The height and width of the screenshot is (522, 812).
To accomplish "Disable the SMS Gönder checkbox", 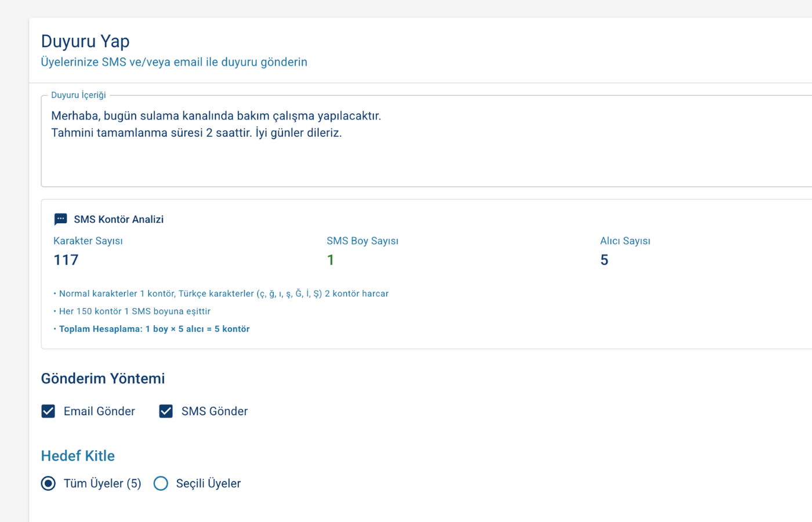I will (166, 411).
